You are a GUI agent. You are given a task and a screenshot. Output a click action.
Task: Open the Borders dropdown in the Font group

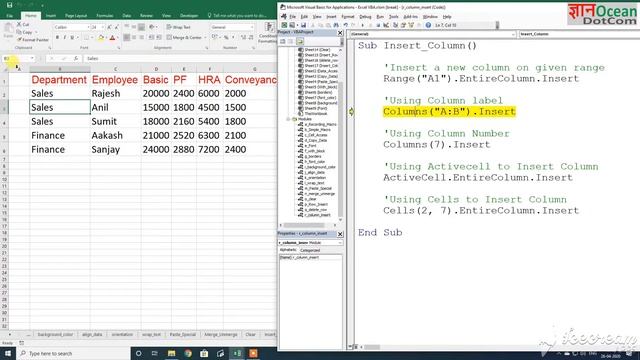(x=92, y=38)
